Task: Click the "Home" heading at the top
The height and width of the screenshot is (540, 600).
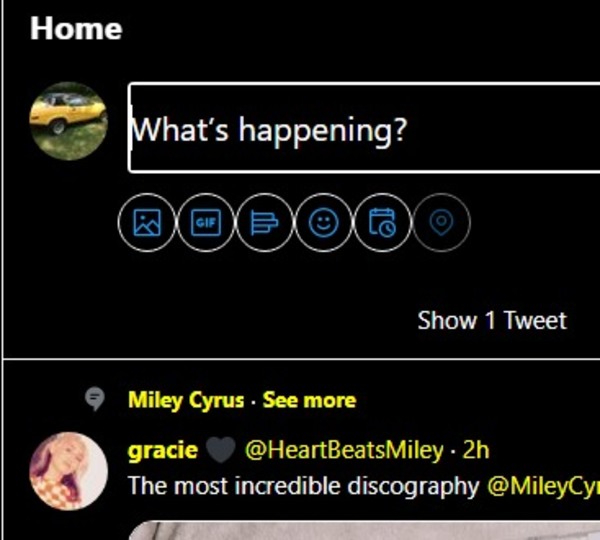Action: (76, 28)
